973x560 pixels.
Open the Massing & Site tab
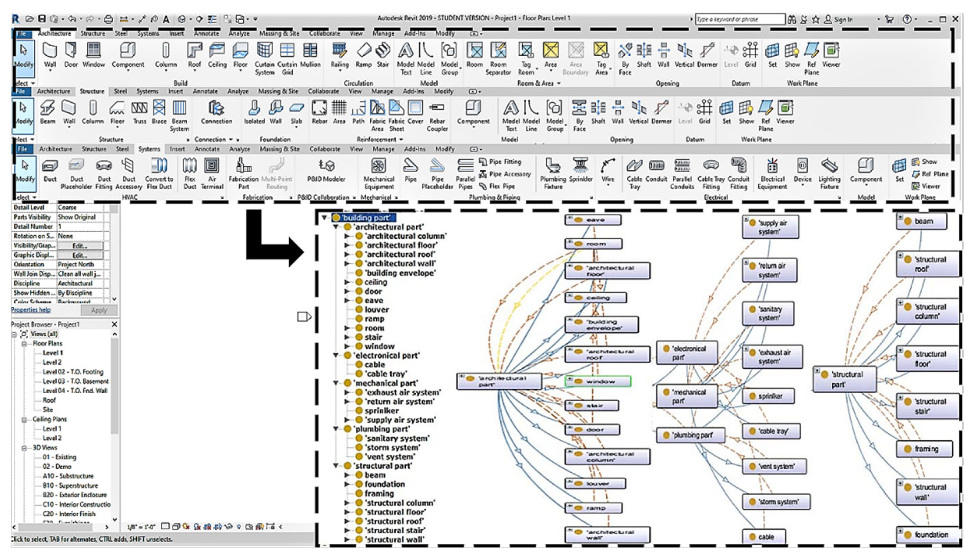click(279, 33)
